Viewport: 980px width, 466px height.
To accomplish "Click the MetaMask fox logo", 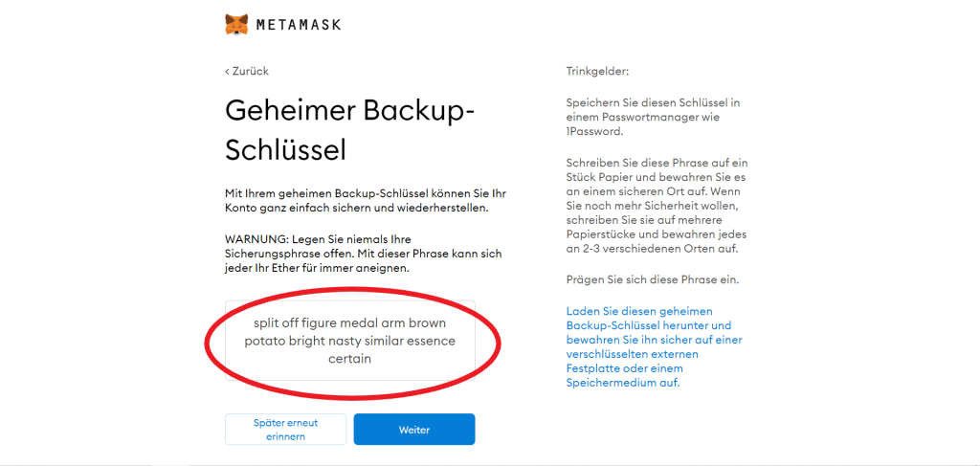I will [x=236, y=24].
